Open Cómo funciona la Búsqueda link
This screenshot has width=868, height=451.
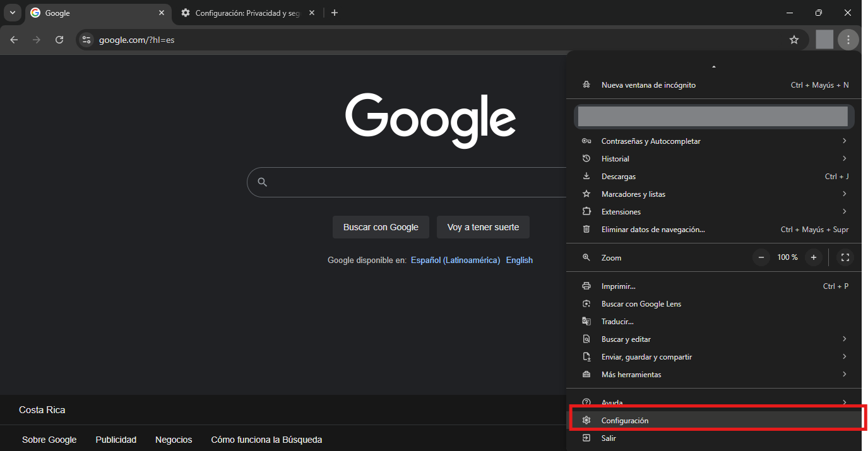tap(266, 440)
